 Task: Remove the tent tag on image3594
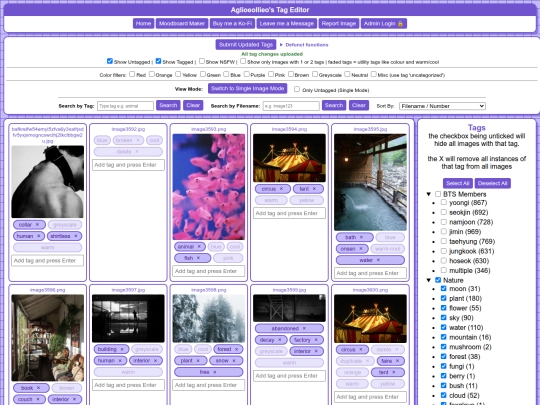tap(314, 189)
